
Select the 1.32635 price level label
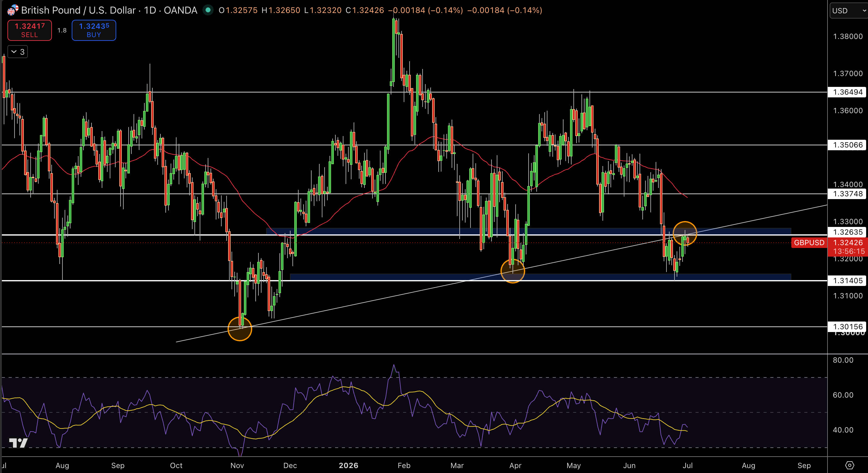click(x=847, y=232)
